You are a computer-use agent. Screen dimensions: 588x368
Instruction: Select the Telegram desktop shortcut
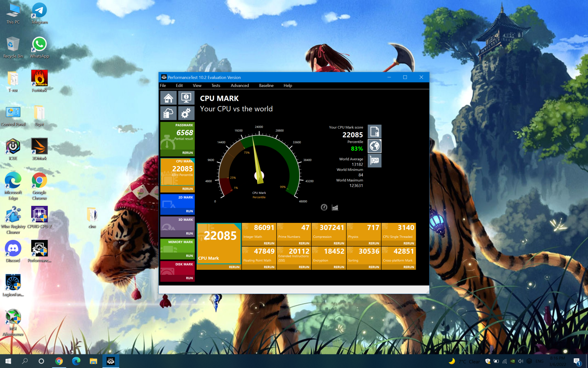[39, 14]
